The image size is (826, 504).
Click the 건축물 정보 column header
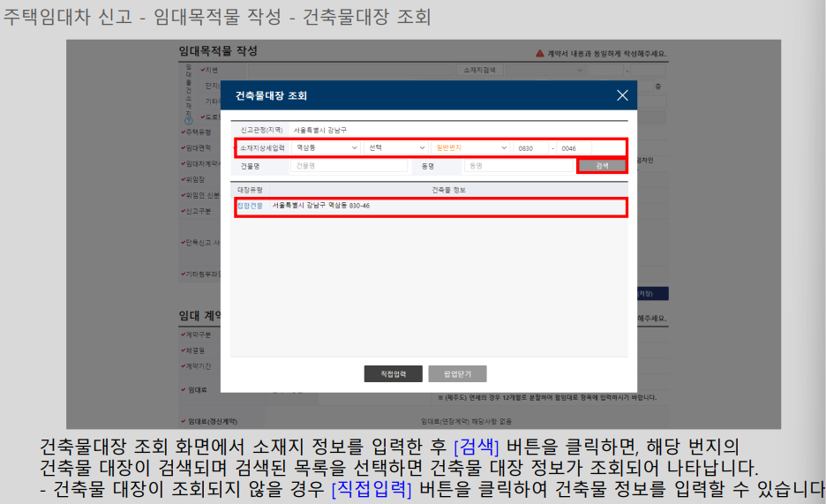coord(448,190)
